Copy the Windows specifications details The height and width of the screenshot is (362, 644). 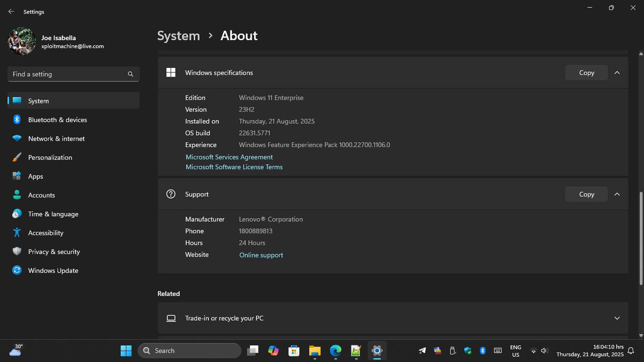coord(586,73)
